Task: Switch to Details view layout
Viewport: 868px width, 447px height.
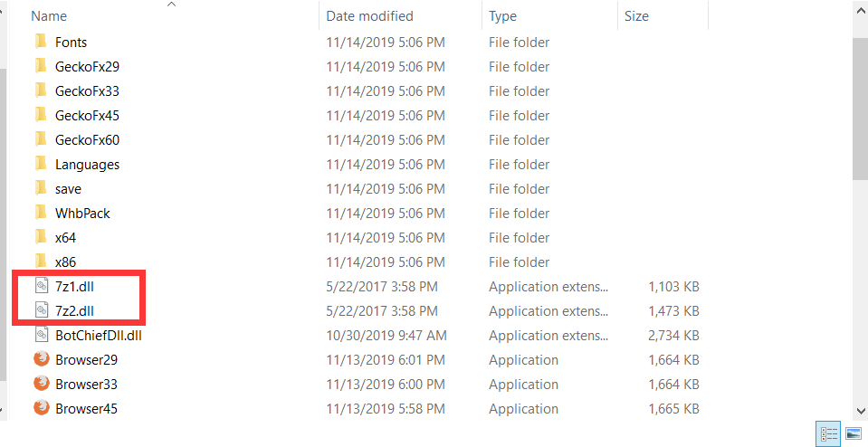Action: tap(827, 434)
